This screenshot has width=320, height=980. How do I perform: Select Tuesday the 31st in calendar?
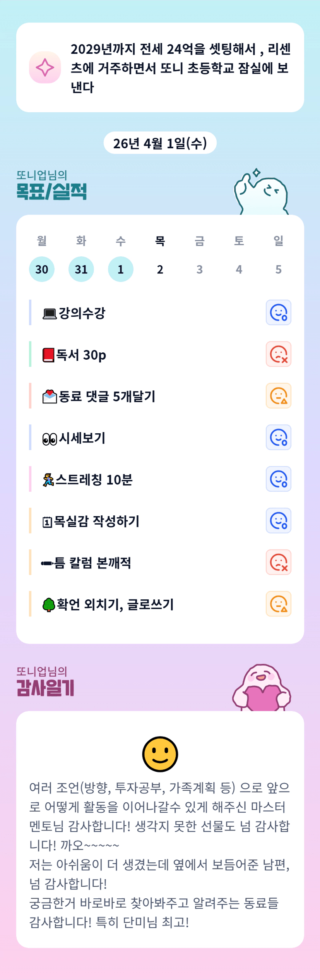click(81, 269)
